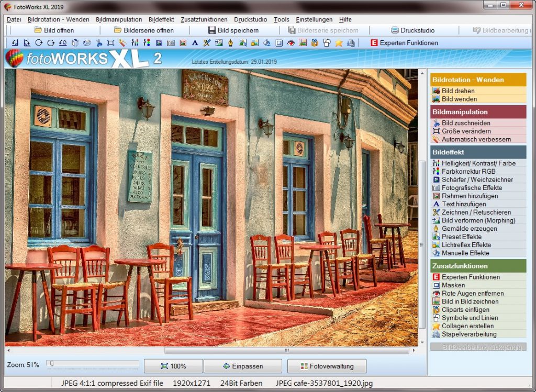Open Stapelverarbeitung in the side panel
Viewport: 536px width, 392px height.
pos(469,334)
